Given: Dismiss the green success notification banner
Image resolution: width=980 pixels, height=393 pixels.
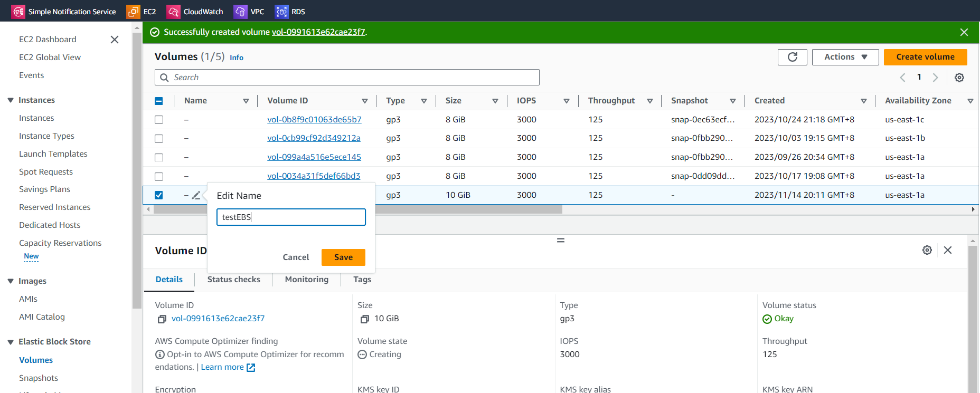Looking at the screenshot, I should point(964,32).
